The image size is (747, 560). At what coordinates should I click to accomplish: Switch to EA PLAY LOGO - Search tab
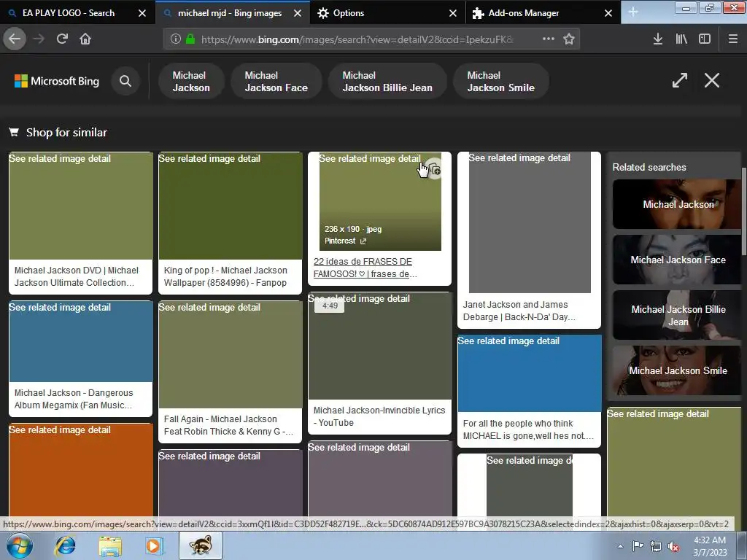[x=69, y=13]
